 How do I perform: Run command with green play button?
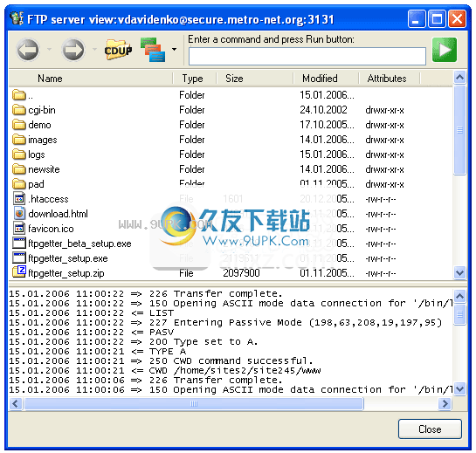445,50
